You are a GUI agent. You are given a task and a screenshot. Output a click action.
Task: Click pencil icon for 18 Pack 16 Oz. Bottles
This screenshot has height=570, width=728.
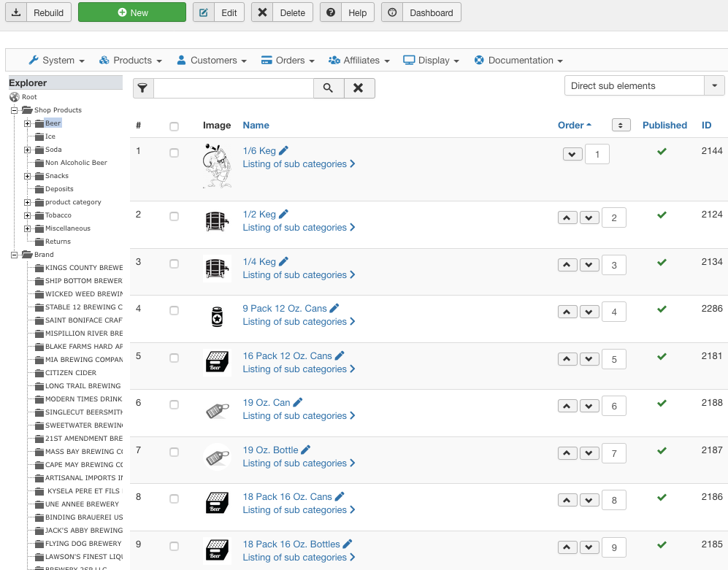[348, 544]
